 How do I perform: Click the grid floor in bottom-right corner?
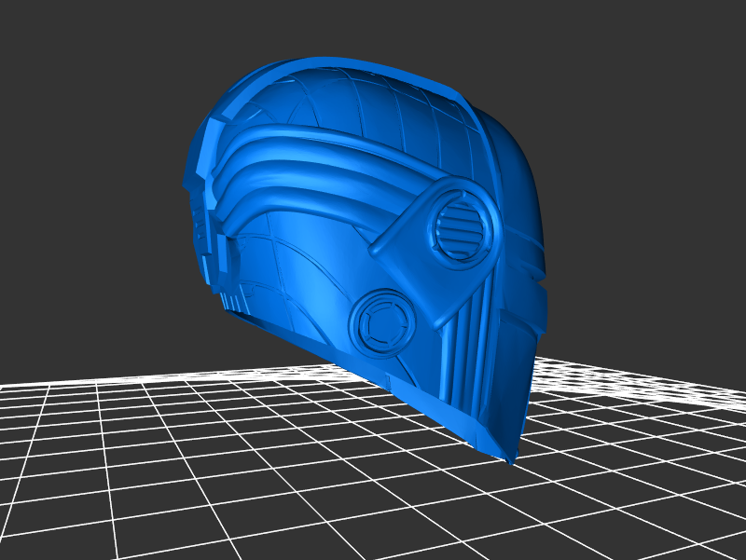pyautogui.click(x=671, y=512)
